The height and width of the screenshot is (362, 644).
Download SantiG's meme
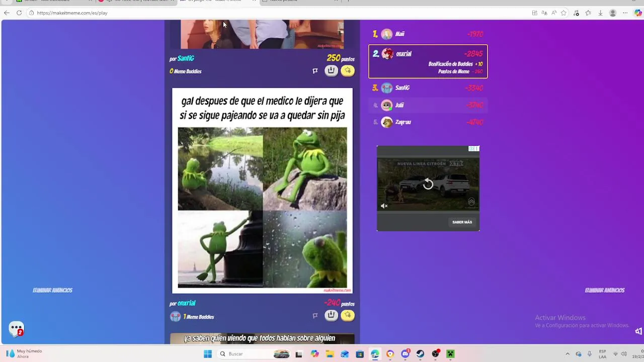tap(331, 71)
